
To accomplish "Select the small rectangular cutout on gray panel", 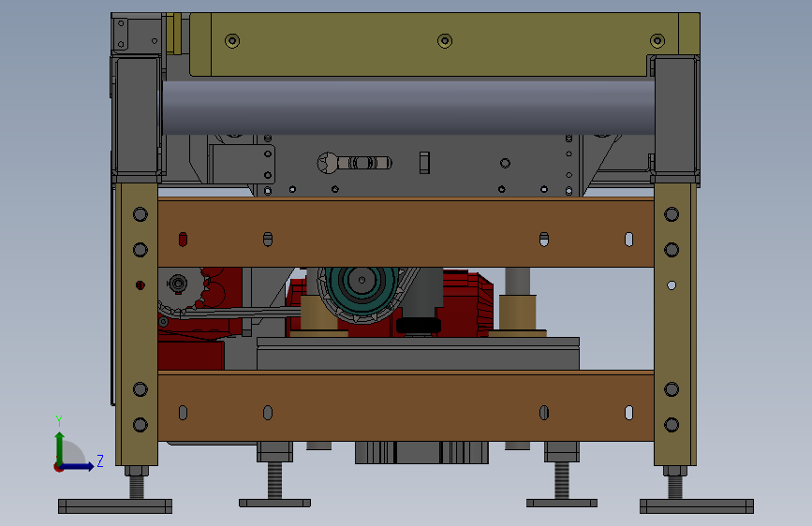I will [x=424, y=163].
